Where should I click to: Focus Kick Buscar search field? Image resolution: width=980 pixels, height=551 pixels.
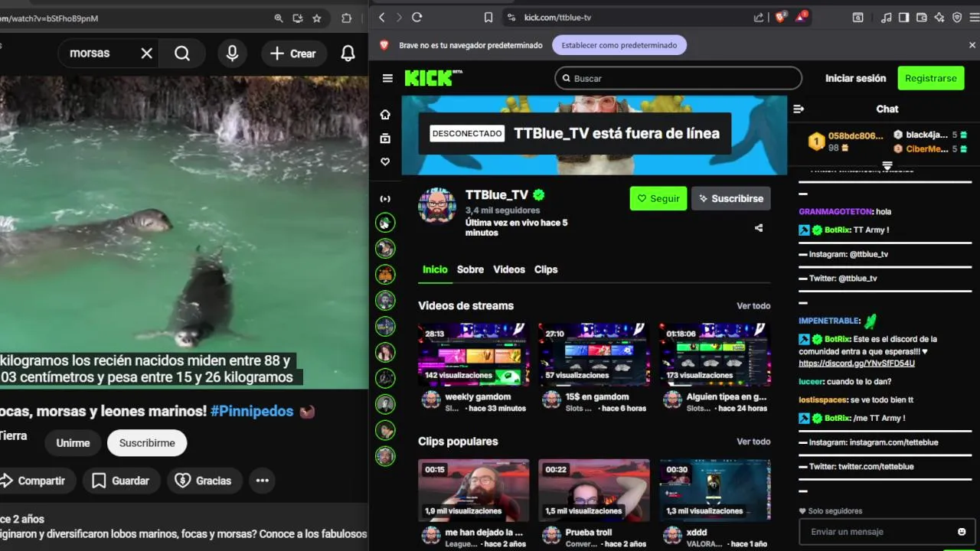678,78
